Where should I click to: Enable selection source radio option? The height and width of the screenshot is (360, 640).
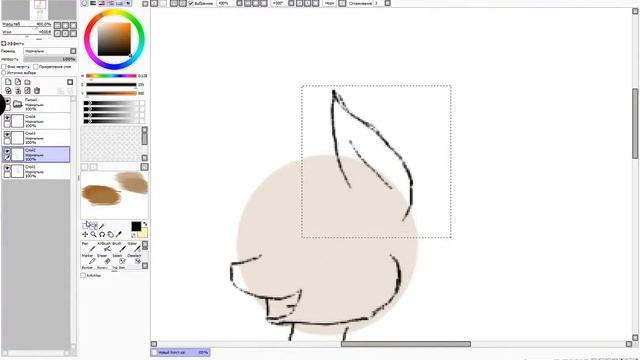4,73
